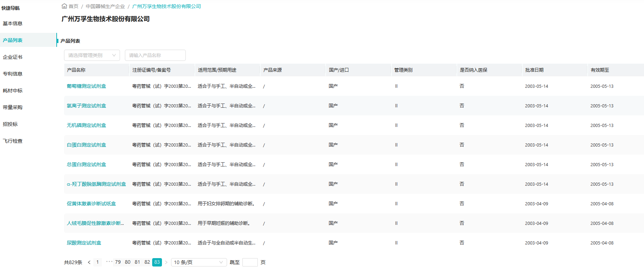This screenshot has height=277, width=644.
Task: Navigate to 飞行检查 section
Action: (13, 141)
